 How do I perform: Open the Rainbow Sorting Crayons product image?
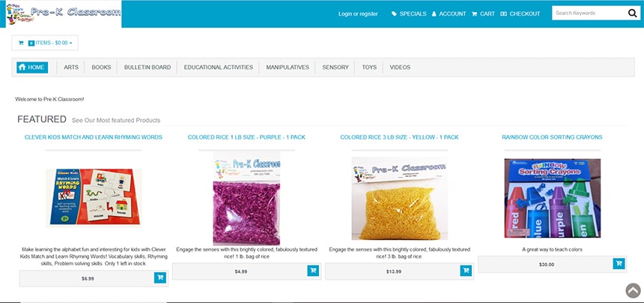(x=553, y=198)
